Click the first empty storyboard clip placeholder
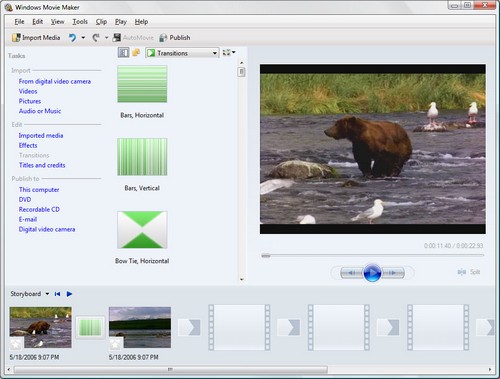 coord(239,327)
